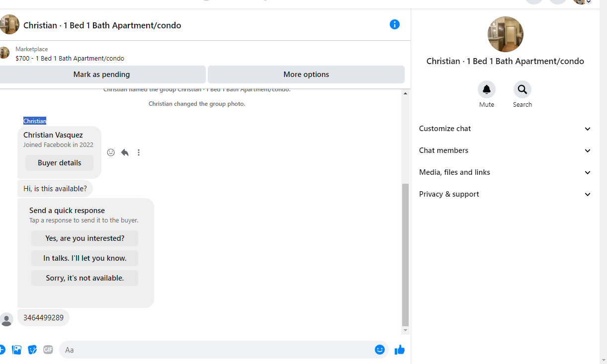Click group name under side panel photo

(505, 61)
